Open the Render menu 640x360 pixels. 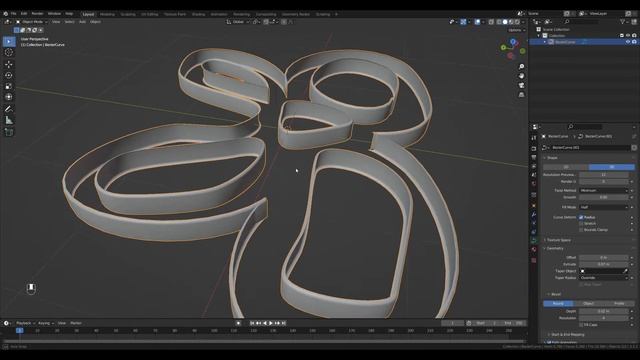[x=37, y=13]
